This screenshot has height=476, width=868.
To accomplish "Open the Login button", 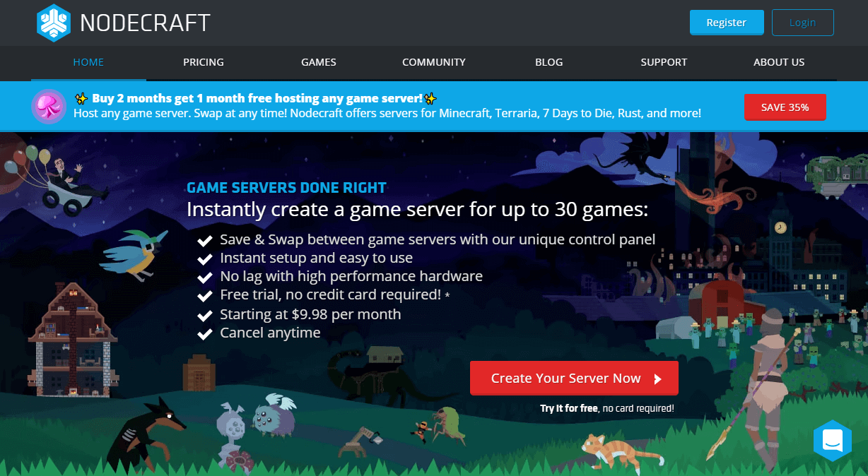I will tap(803, 23).
